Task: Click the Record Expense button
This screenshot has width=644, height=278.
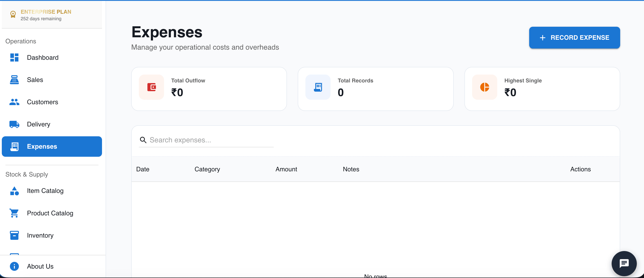Action: tap(574, 38)
